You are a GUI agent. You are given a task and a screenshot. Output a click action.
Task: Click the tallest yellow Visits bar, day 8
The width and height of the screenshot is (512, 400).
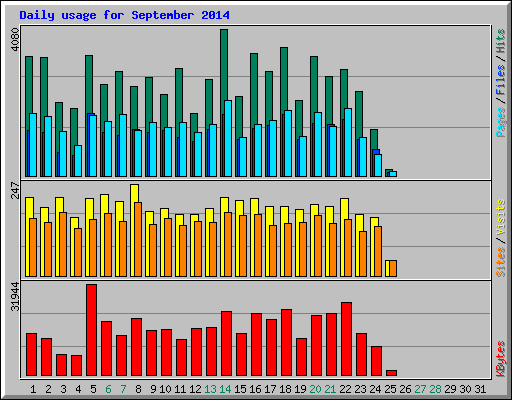click(135, 193)
